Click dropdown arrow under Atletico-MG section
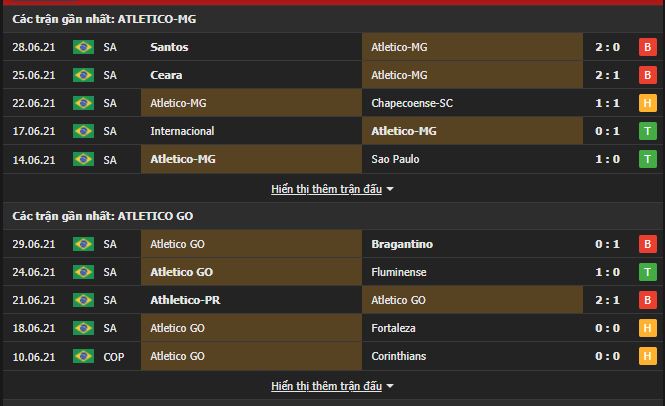 [x=390, y=188]
